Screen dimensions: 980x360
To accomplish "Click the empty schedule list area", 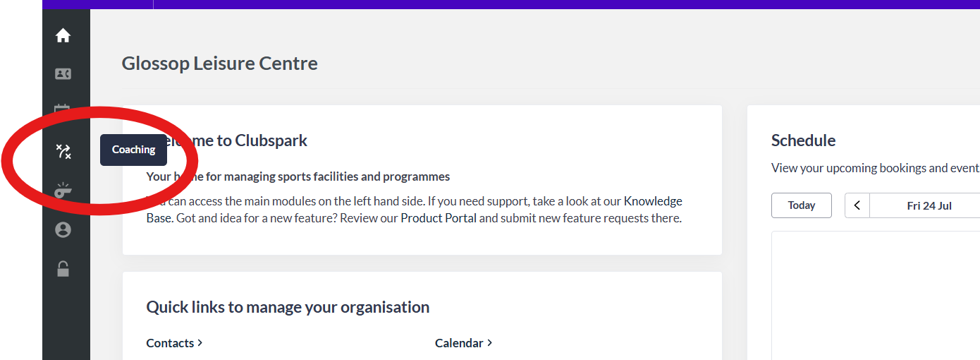I will point(876,295).
